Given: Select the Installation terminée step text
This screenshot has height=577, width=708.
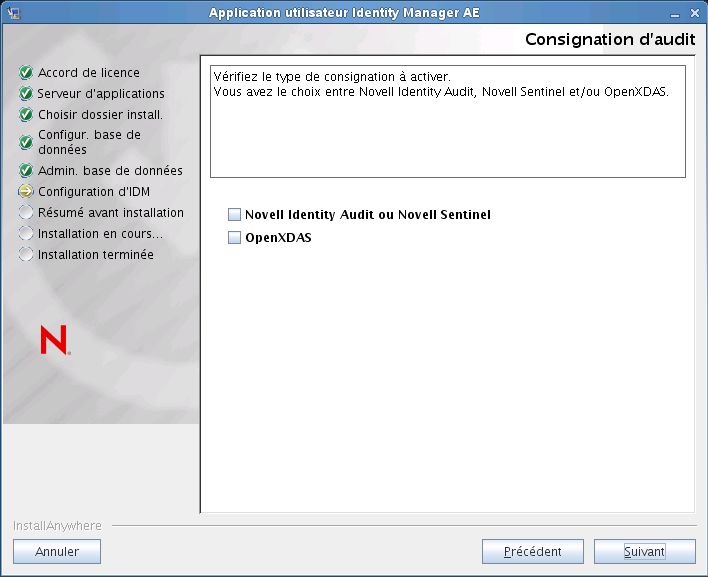Looking at the screenshot, I should pos(96,255).
